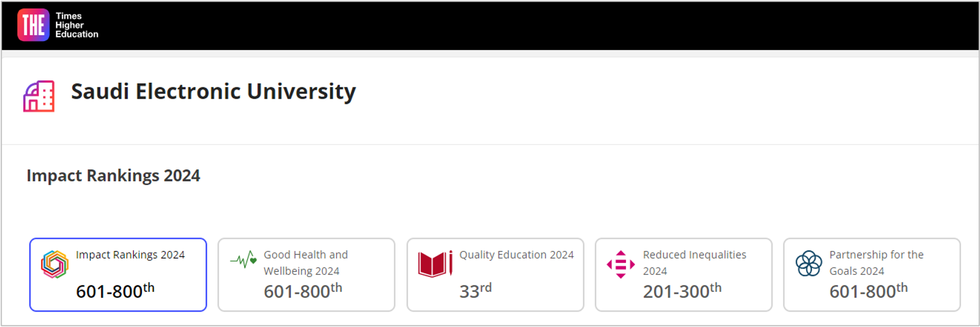The width and height of the screenshot is (980, 327).
Task: Click the 601-800th rank in Impact Rankings card
Action: [x=115, y=291]
